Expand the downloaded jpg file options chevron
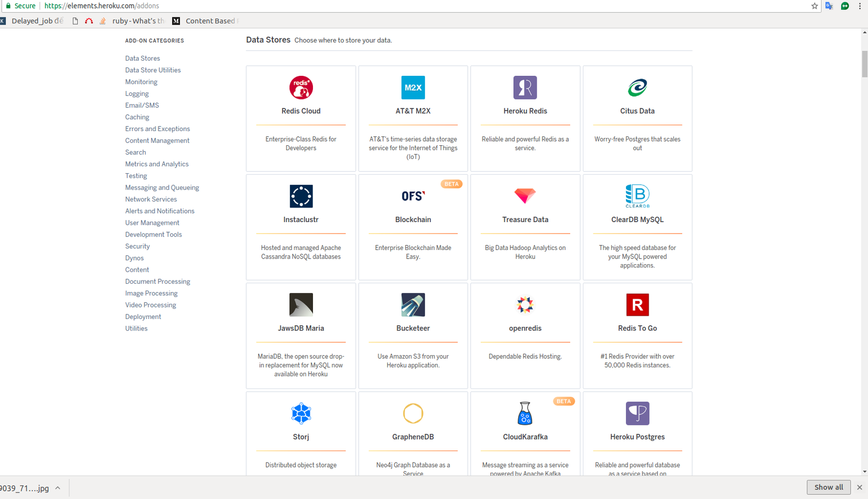This screenshot has width=868, height=499. pos(58,488)
